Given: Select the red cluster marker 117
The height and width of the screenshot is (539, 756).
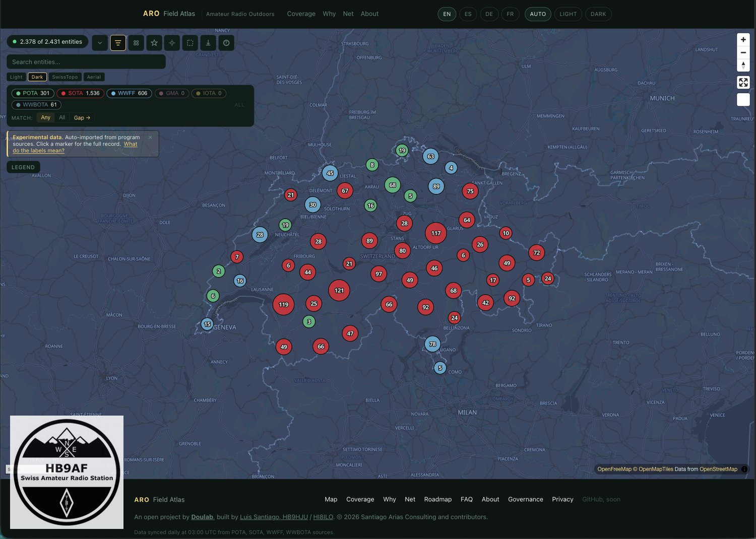Looking at the screenshot, I should point(436,233).
